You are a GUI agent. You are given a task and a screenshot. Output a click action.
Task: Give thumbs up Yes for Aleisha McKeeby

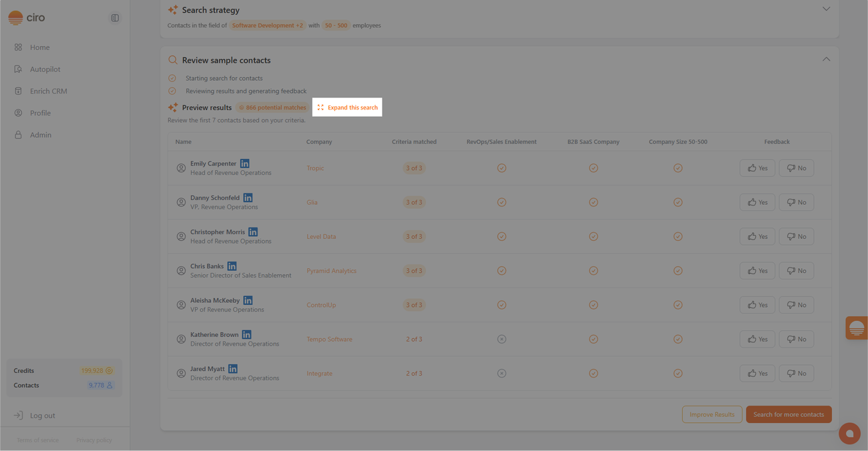click(x=757, y=305)
